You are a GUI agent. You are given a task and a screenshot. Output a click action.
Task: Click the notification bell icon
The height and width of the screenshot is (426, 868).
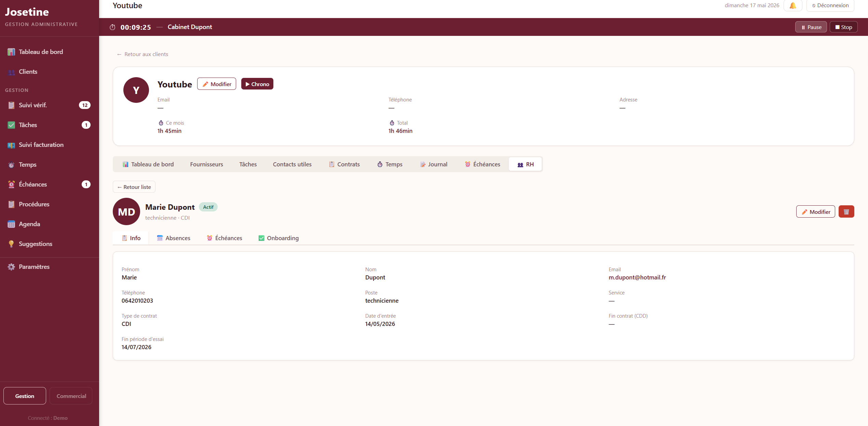[x=793, y=5]
